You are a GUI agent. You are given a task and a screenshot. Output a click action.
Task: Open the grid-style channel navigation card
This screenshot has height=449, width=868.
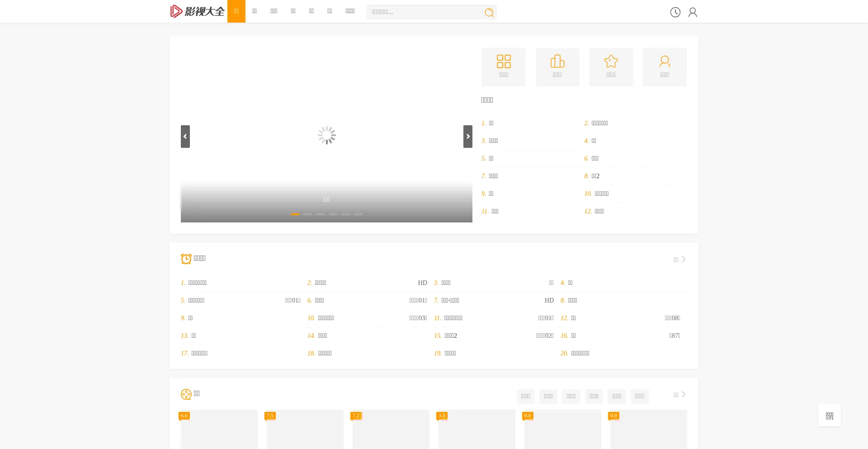coord(504,66)
